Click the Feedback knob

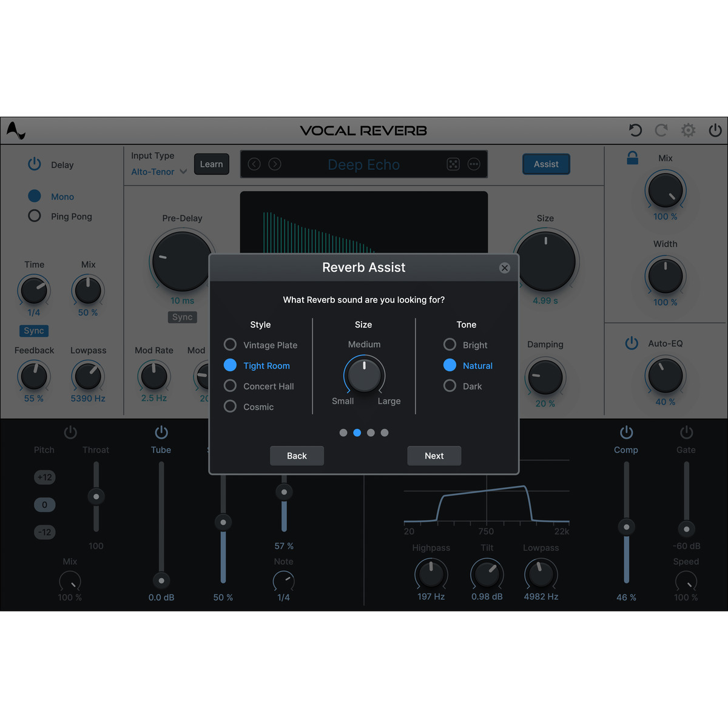(34, 377)
